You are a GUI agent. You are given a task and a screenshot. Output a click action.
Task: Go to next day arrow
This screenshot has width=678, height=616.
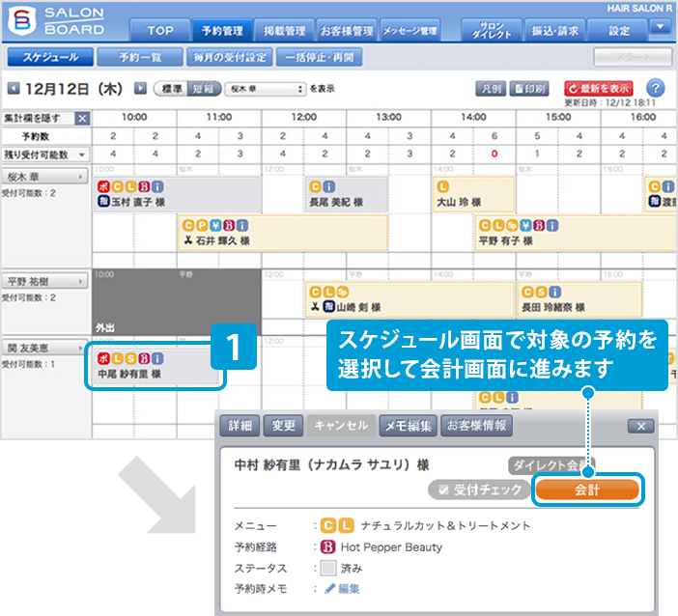[140, 89]
